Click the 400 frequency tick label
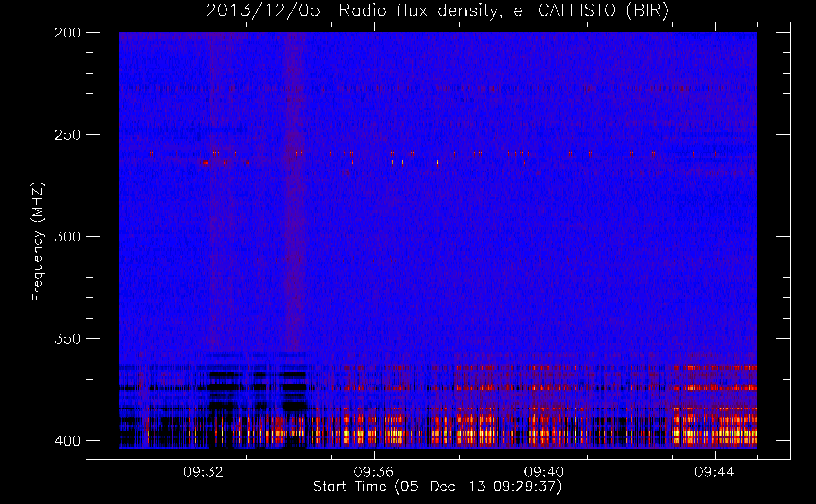Screen dimensions: 816x504 click(67, 441)
